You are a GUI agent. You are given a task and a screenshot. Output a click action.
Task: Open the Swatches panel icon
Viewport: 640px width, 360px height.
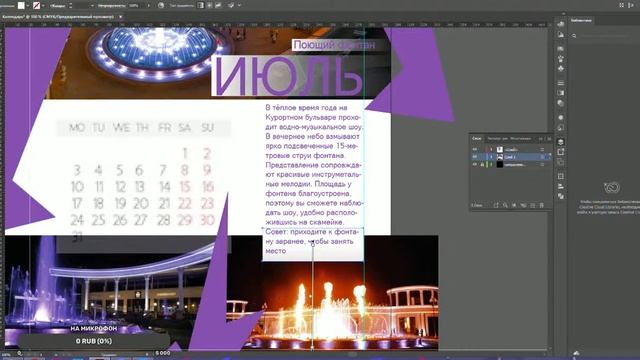coord(561,49)
